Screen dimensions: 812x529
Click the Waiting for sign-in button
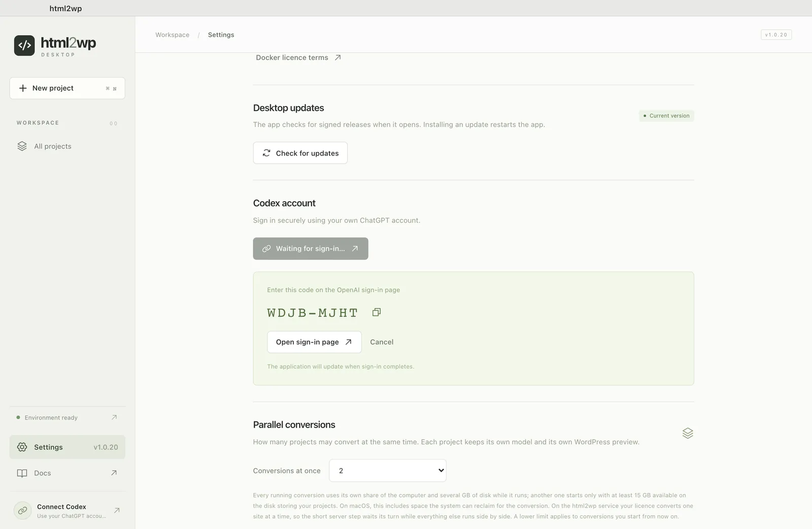tap(311, 249)
